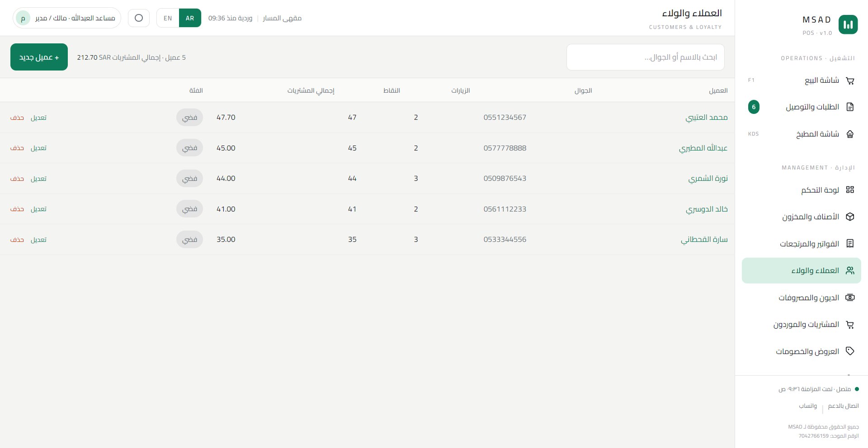Open items and inventory box icon
This screenshot has width=868, height=448.
pos(850,217)
